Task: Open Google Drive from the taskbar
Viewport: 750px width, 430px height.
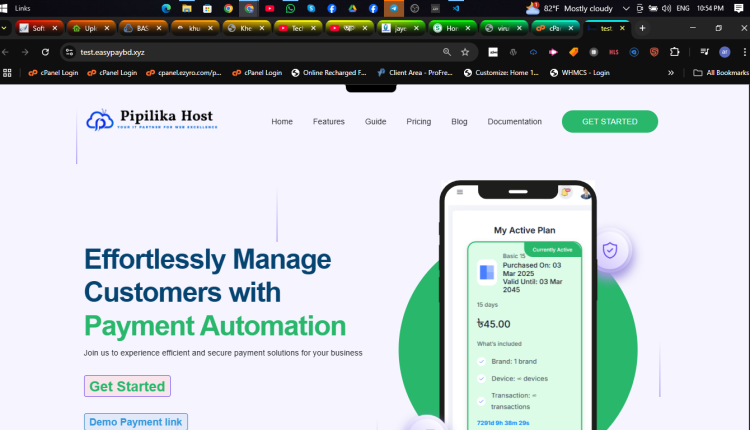Action: 353,8
